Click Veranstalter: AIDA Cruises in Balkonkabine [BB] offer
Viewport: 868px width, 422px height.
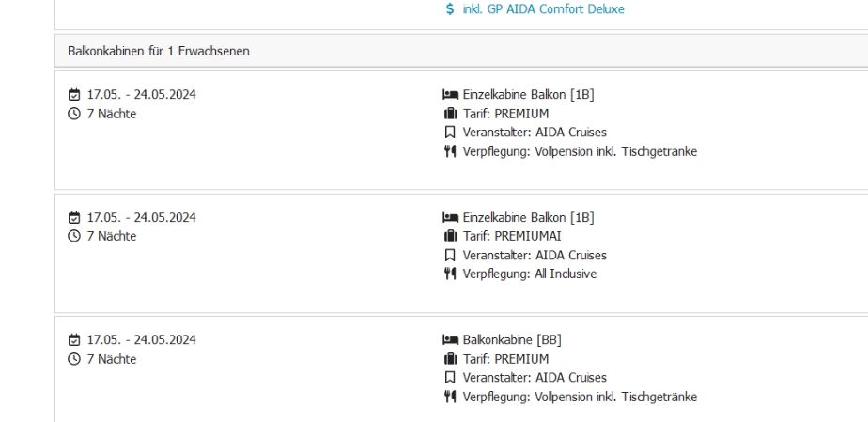tap(535, 378)
